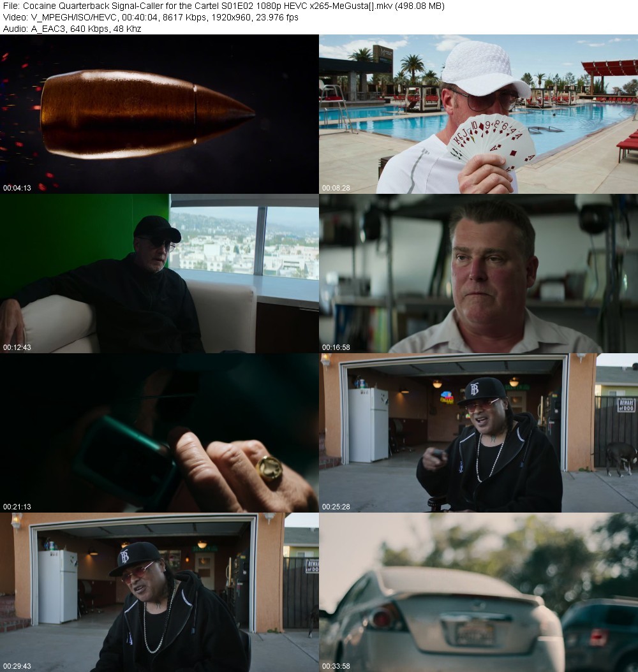Click the 00:25:28 timestamp
The image size is (638, 672).
coord(336,507)
